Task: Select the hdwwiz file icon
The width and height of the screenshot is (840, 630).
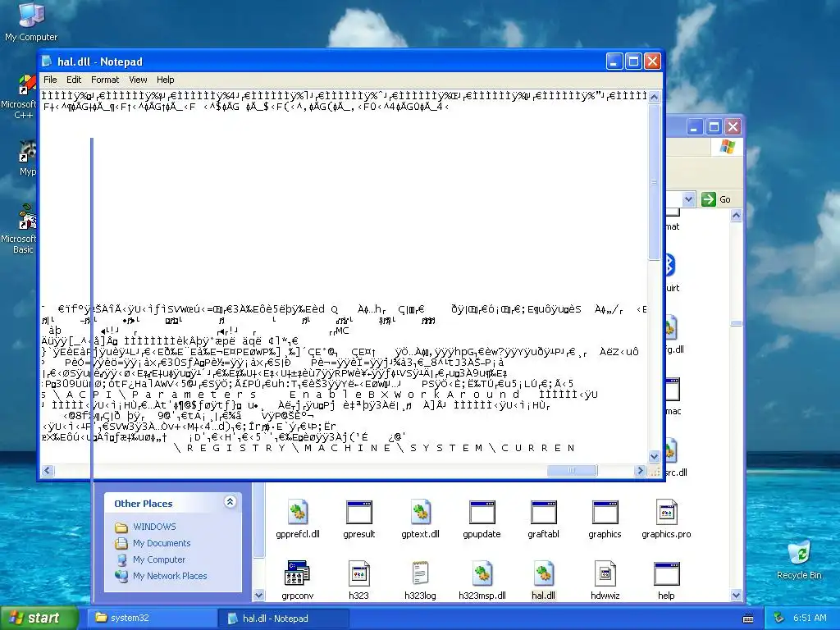Action: (605, 573)
